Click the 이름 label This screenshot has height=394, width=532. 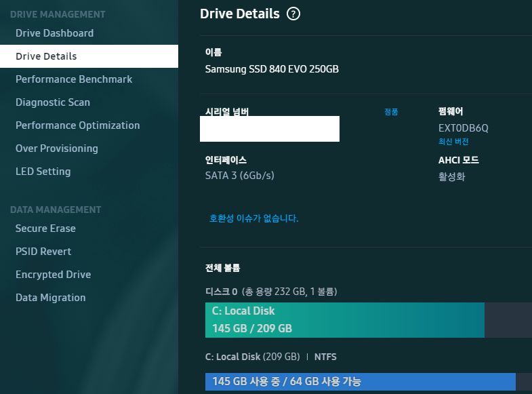pos(213,52)
